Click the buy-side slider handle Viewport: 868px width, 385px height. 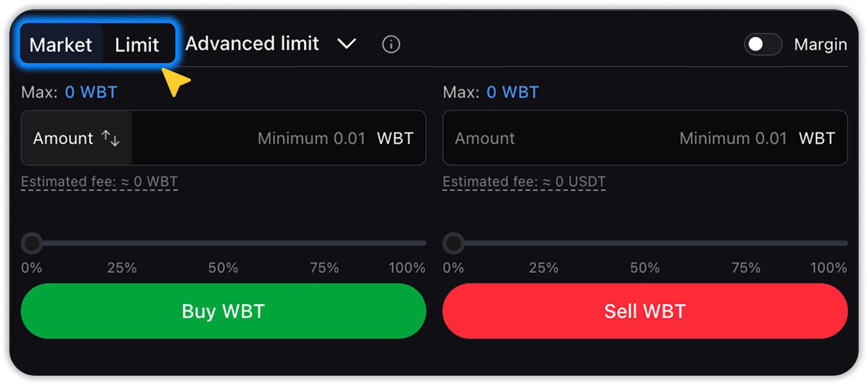pos(32,243)
